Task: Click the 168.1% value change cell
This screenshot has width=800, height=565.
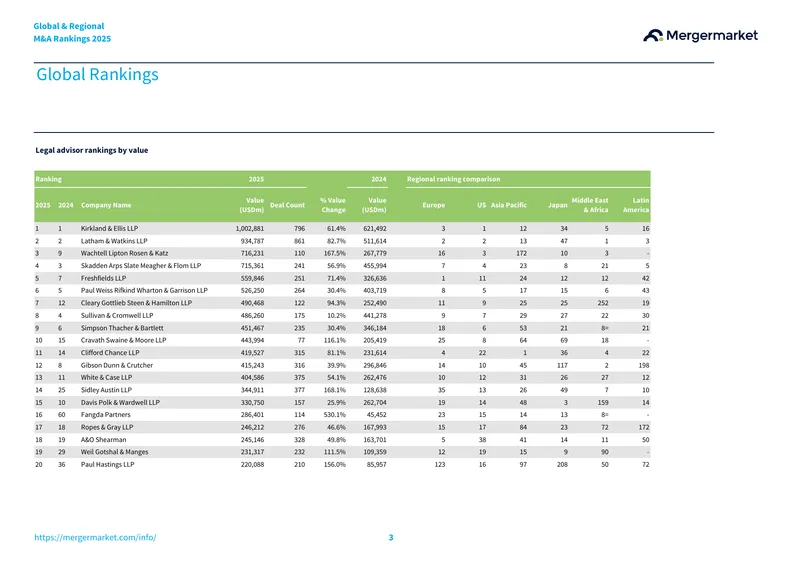Action: pos(335,390)
